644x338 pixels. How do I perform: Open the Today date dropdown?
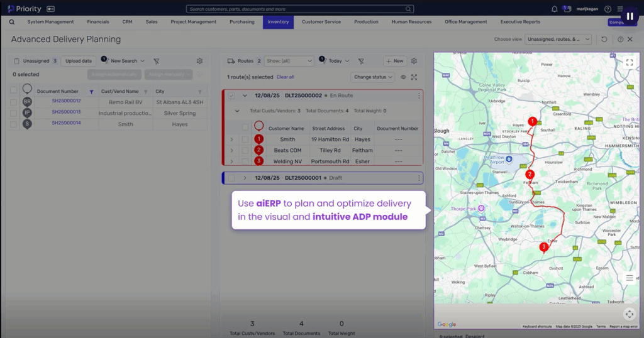[x=338, y=61]
